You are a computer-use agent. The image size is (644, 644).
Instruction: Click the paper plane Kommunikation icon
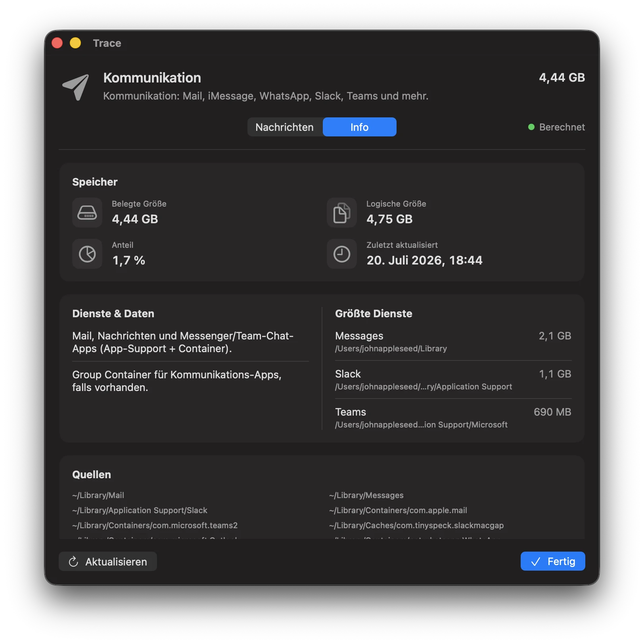[x=76, y=87]
